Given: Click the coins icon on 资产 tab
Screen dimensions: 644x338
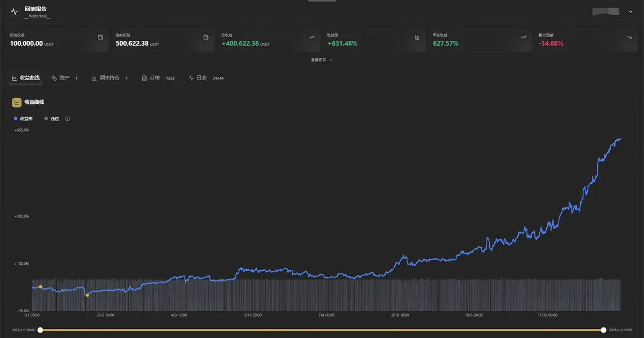Looking at the screenshot, I should point(54,78).
